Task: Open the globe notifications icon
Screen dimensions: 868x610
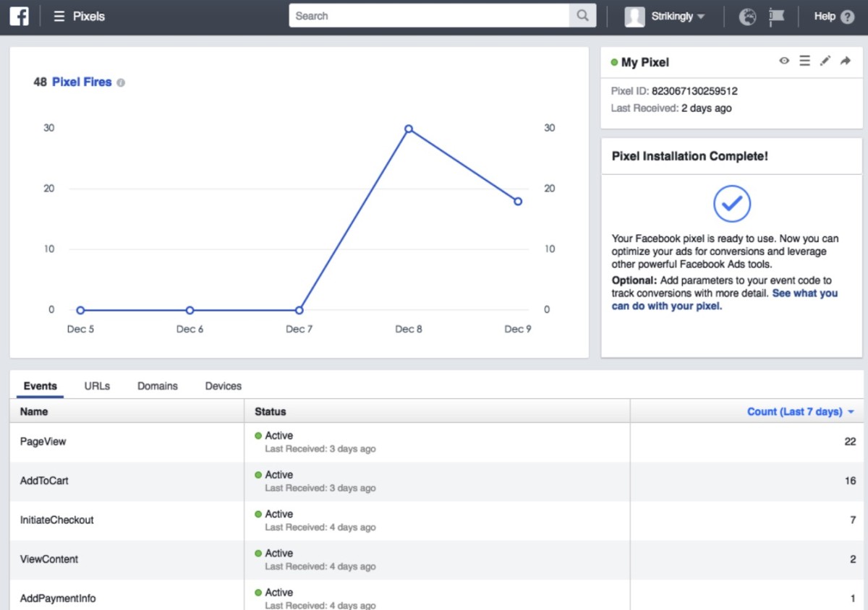Action: [747, 17]
